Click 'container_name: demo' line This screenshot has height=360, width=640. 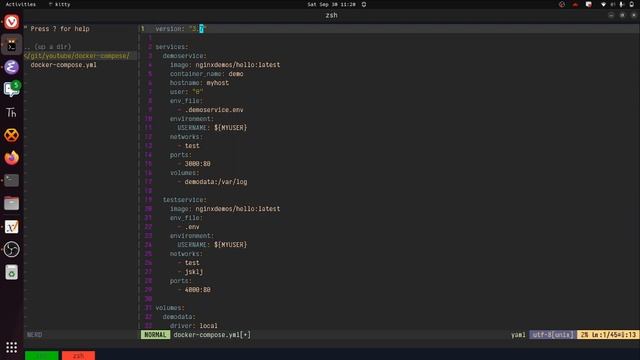click(x=207, y=74)
